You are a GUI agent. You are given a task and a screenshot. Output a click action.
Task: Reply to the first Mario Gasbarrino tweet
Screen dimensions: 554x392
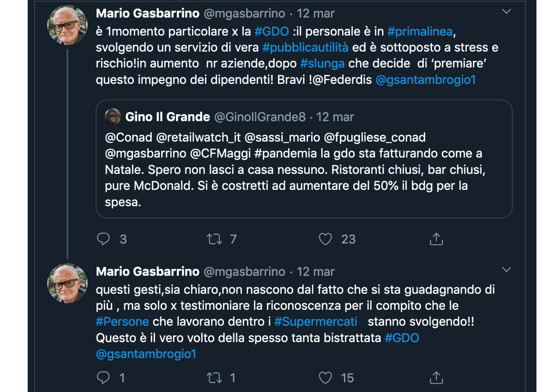tap(104, 239)
